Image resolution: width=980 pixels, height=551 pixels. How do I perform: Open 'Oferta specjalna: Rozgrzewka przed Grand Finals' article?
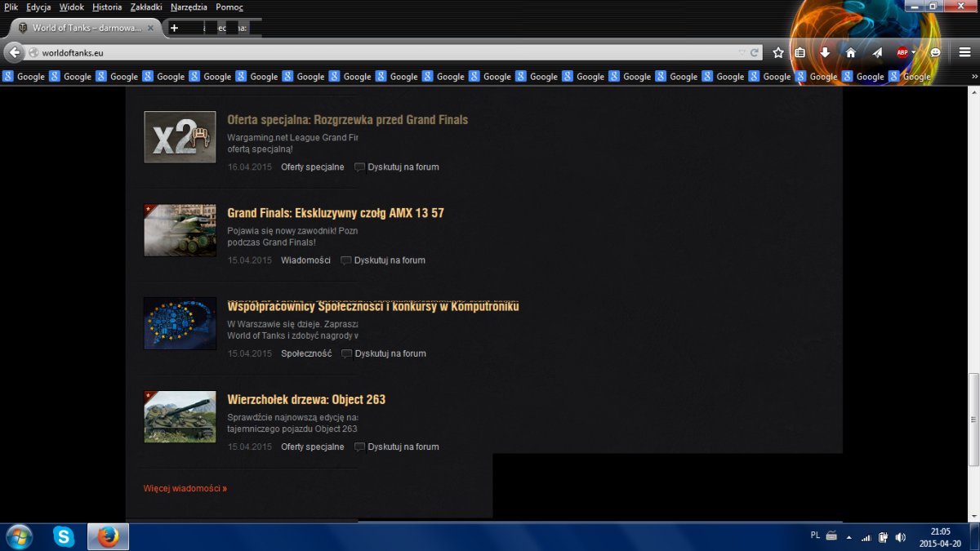[x=348, y=120]
